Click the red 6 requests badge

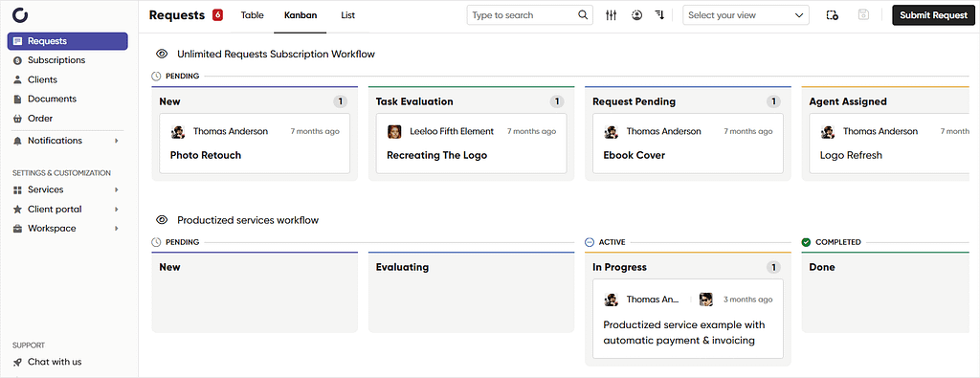coord(217,15)
